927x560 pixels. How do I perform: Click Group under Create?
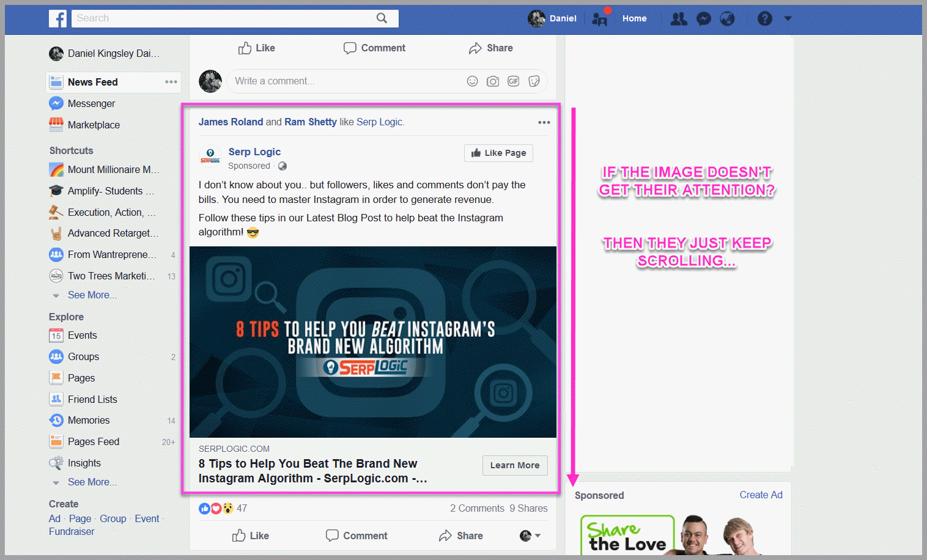(x=113, y=519)
